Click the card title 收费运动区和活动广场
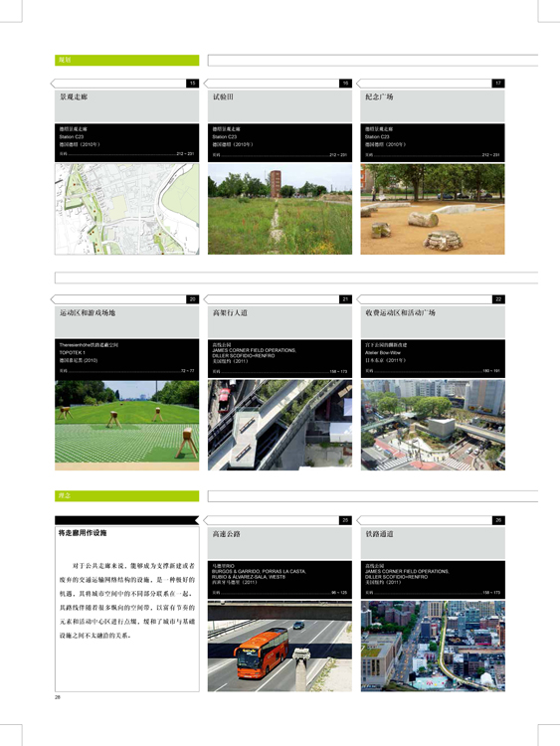560x746 pixels. coord(400,313)
